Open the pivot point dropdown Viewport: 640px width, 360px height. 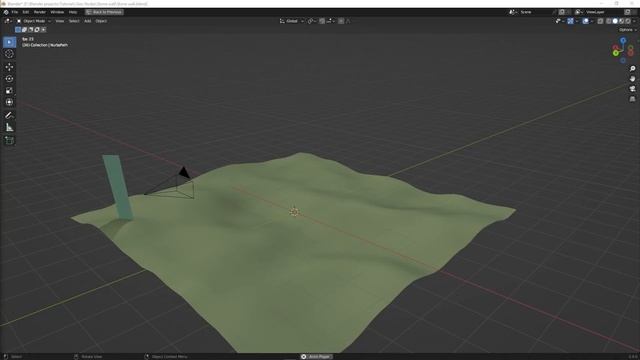pyautogui.click(x=311, y=21)
